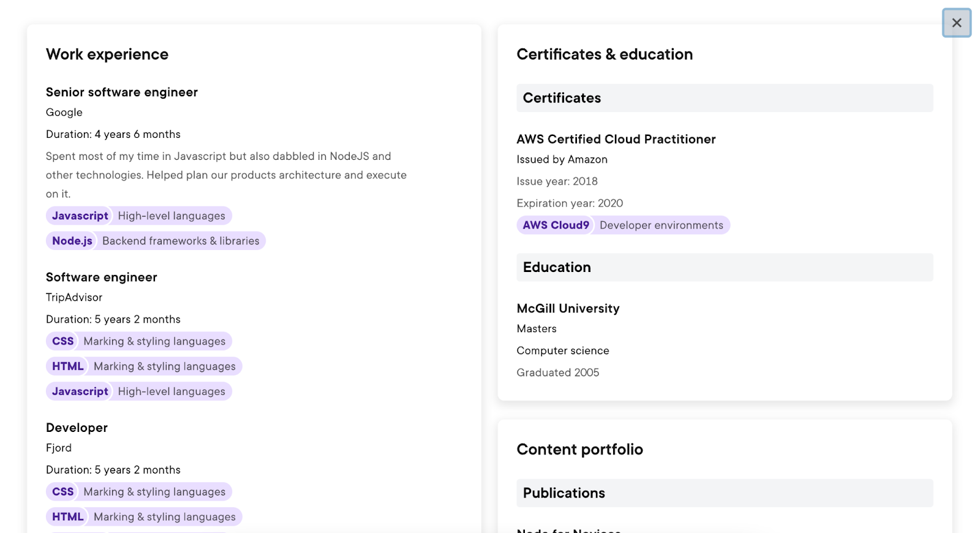Click the Javascript tag under Google job

139,216
